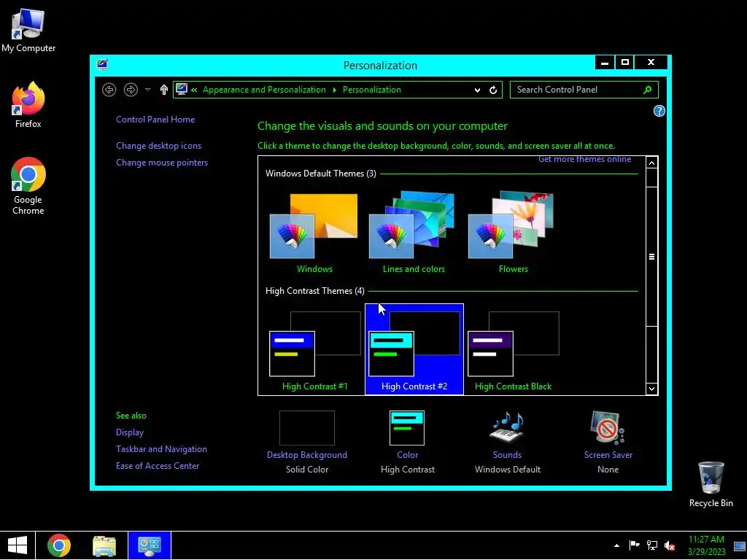Open the taskbar clock and date
The width and height of the screenshot is (747, 560).
[706, 545]
